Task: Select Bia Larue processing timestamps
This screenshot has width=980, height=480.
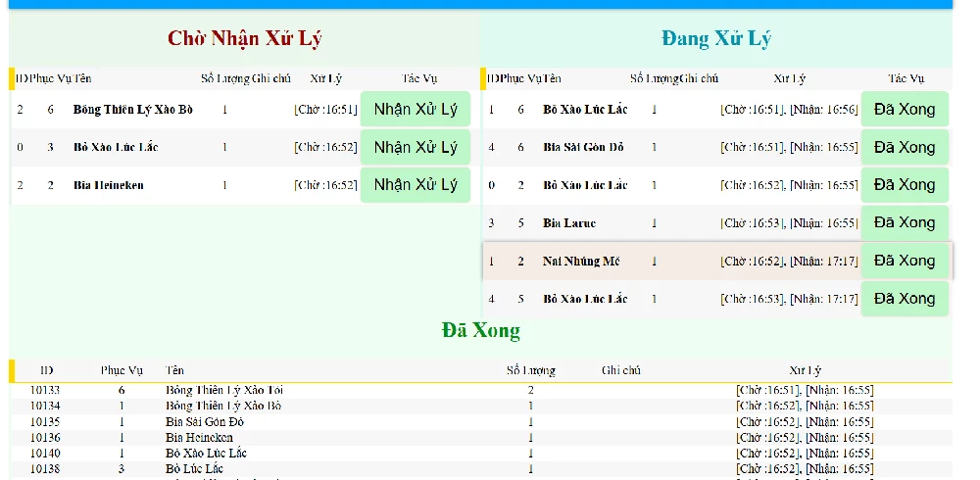Action: pyautogui.click(x=789, y=223)
